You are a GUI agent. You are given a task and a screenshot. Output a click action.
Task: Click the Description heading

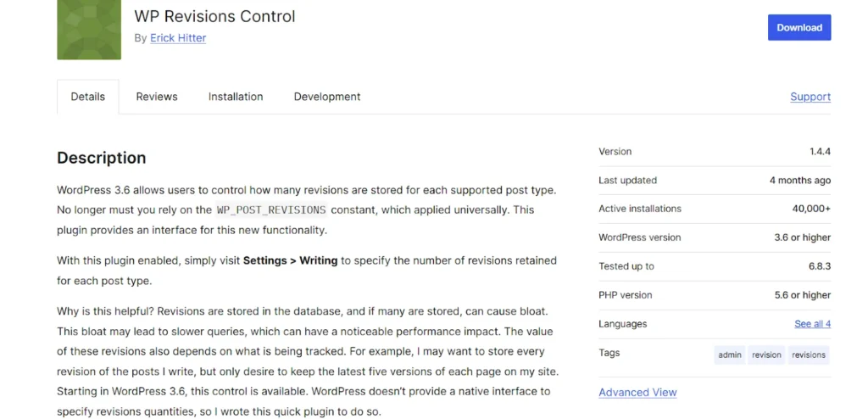click(x=102, y=158)
